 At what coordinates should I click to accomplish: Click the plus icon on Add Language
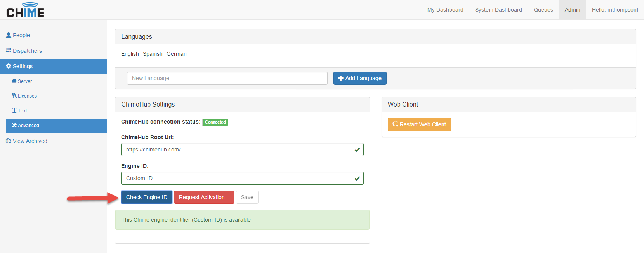click(x=341, y=78)
